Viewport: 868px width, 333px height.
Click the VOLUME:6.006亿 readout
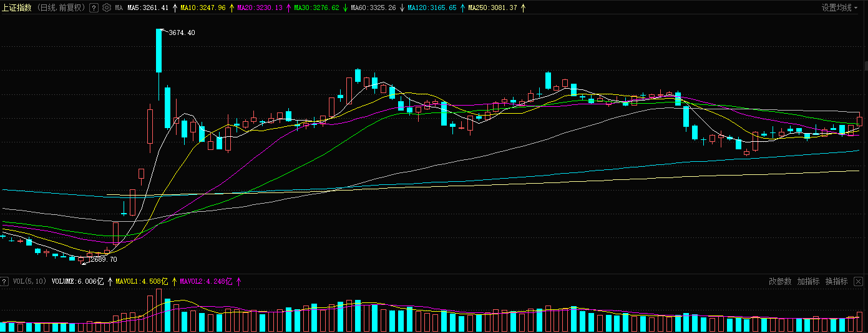[x=78, y=282]
